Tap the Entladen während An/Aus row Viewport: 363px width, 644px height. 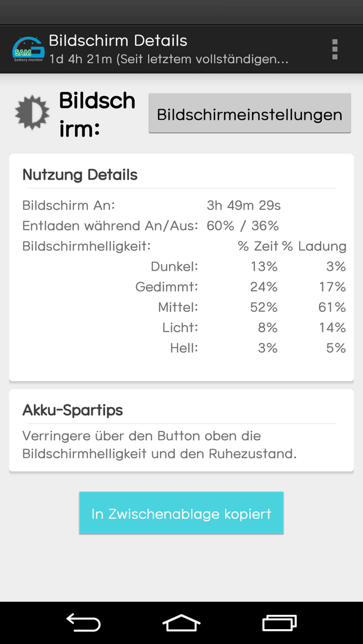tap(150, 226)
